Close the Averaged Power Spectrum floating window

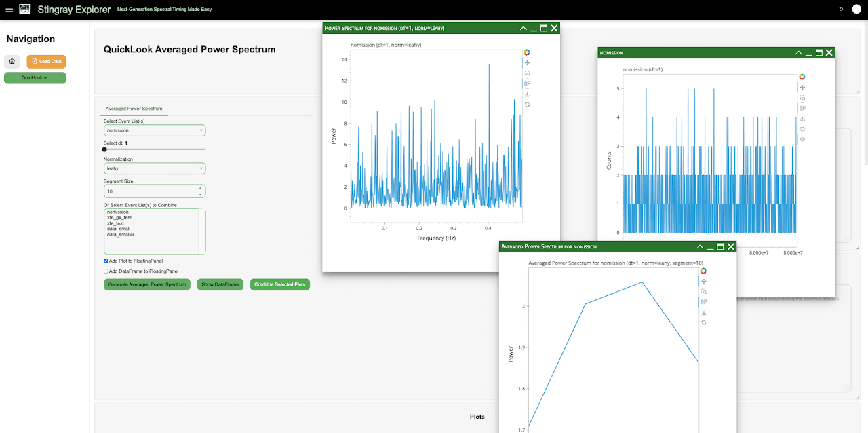click(x=730, y=246)
